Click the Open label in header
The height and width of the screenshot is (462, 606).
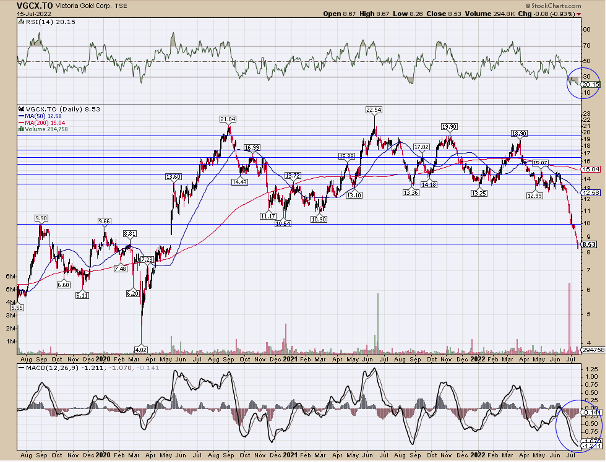point(332,14)
